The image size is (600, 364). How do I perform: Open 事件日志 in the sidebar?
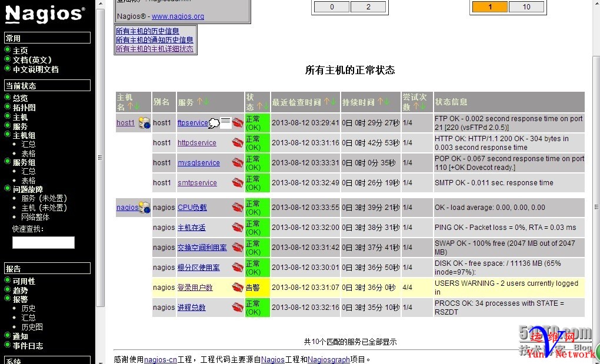coord(28,346)
